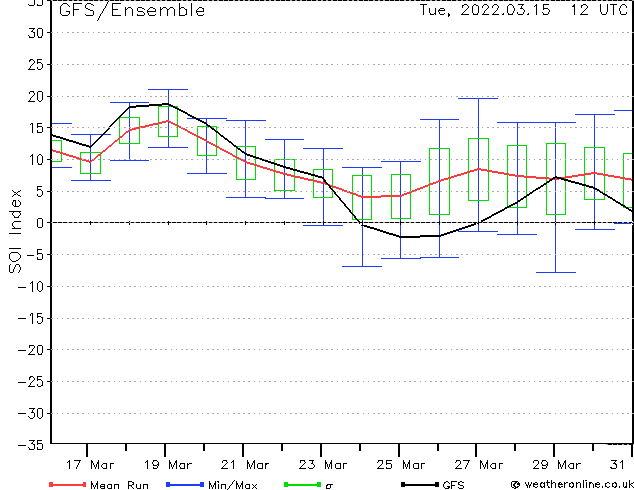Click the green sigma box at 27 Mar
The height and width of the screenshot is (490, 634).
(x=478, y=169)
